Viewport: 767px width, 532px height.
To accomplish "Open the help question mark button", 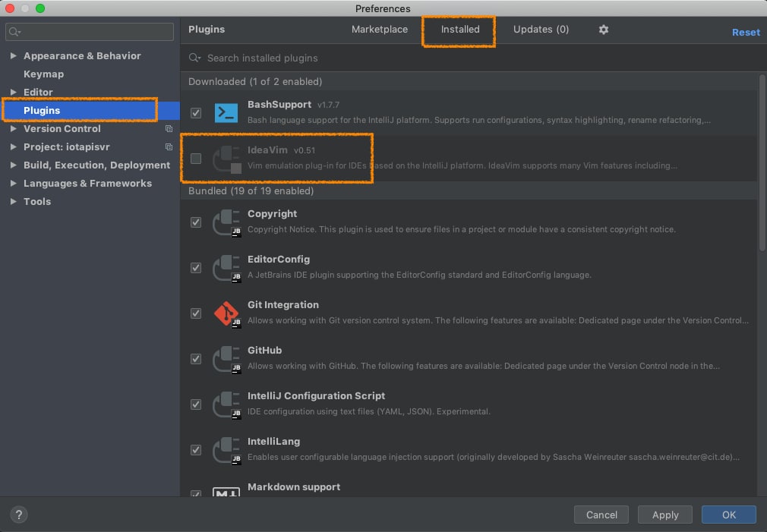I will [18, 515].
